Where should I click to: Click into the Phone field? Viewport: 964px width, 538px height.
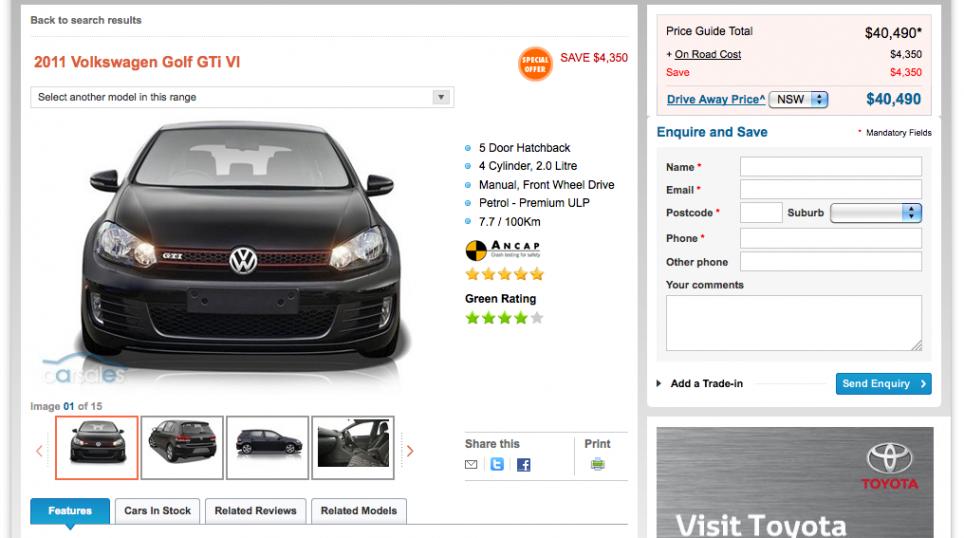pos(831,239)
